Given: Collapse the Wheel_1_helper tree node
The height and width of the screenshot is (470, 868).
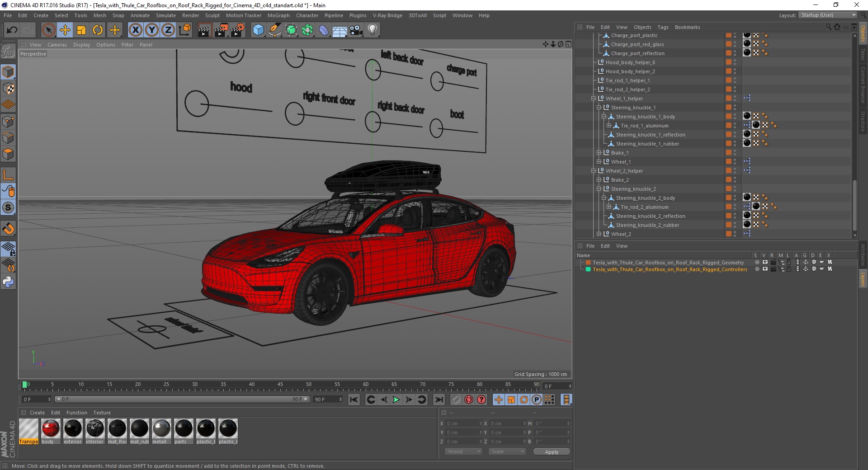Looking at the screenshot, I should coord(594,99).
